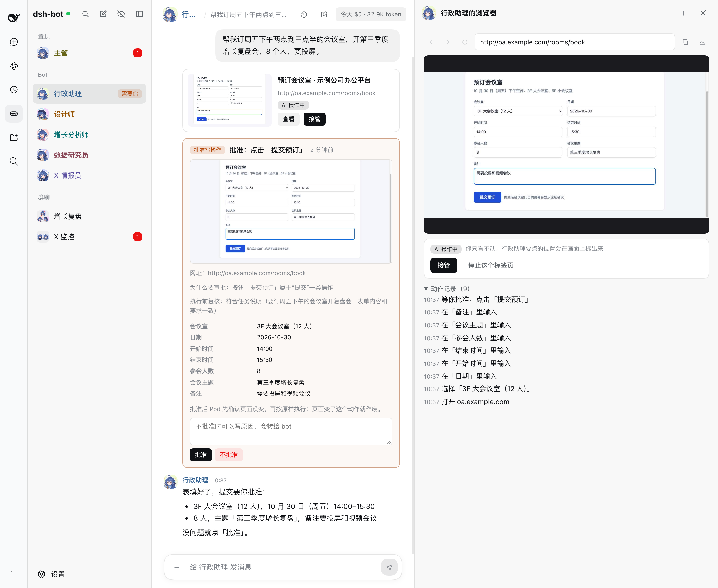The height and width of the screenshot is (588, 718).
Task: Click the 今天 $0 · 32.9K token badge
Action: click(371, 14)
